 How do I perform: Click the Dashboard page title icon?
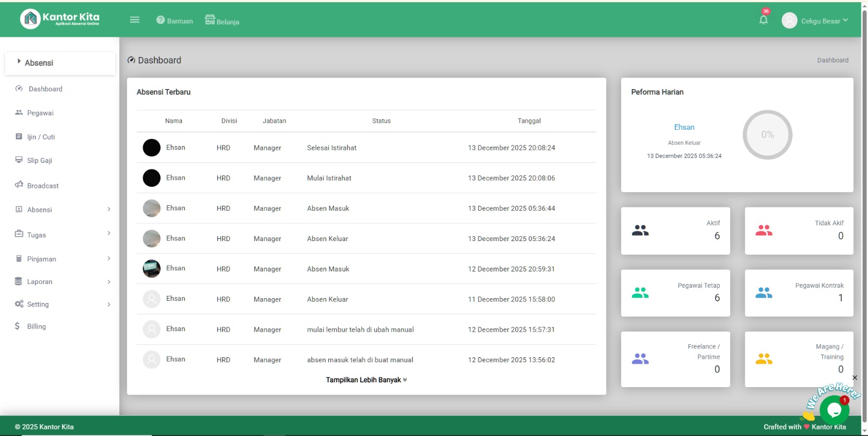[131, 60]
